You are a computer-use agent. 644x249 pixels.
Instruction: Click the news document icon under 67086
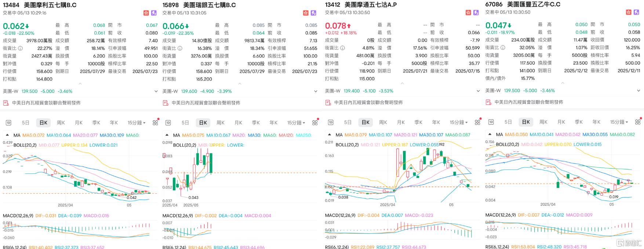pyautogui.click(x=488, y=102)
